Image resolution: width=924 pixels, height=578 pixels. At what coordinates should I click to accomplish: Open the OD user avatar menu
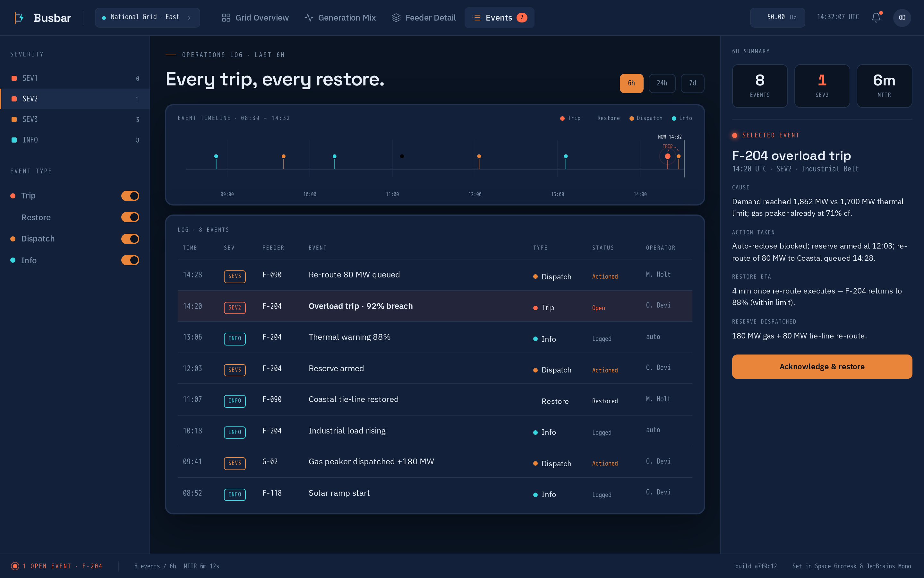(x=902, y=18)
